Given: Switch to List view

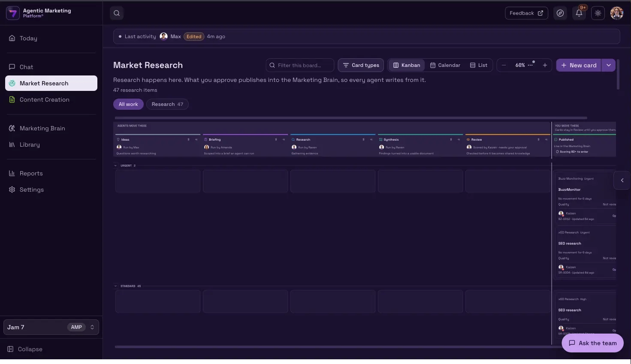Looking at the screenshot, I should point(479,65).
